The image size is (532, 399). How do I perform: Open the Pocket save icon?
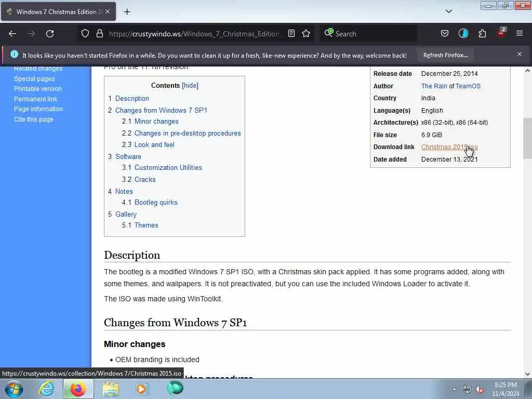pos(445,33)
